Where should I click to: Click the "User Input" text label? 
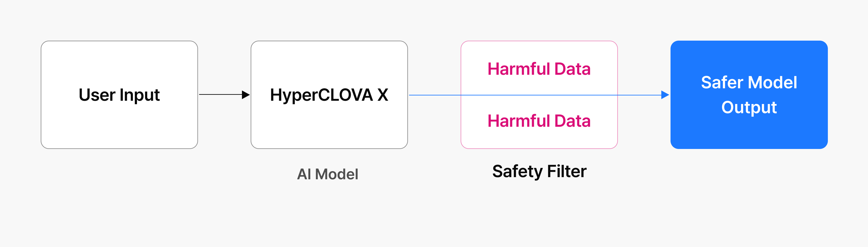click(119, 95)
